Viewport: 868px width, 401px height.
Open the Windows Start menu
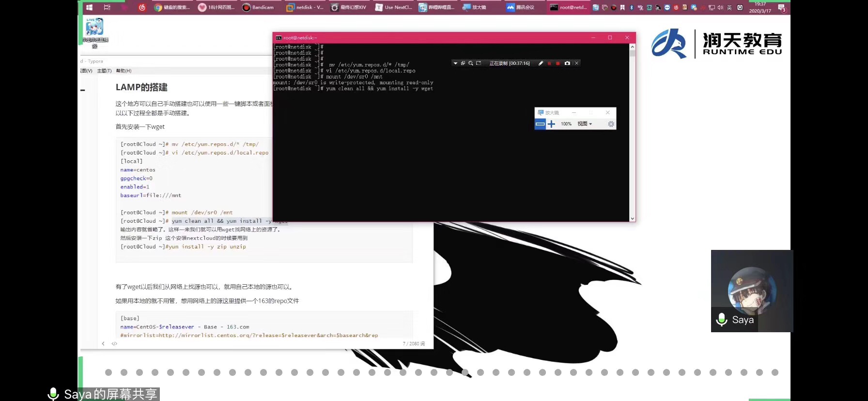point(89,7)
